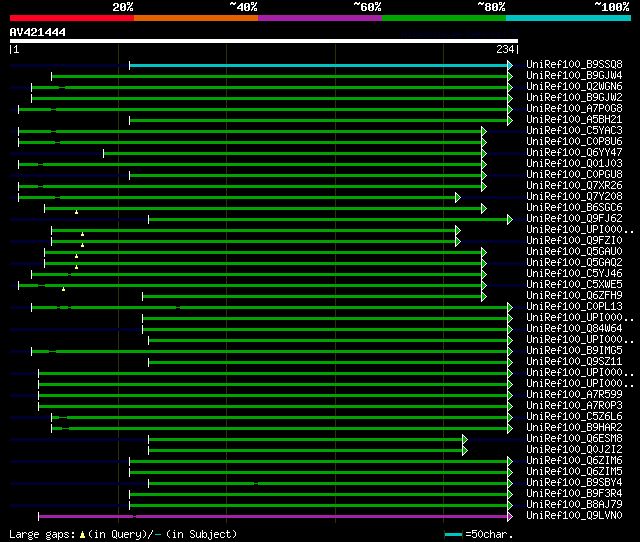Choose the UniRef100_Q5GAQ2 entry
Screen dimensions: 640x542
(x=574, y=262)
